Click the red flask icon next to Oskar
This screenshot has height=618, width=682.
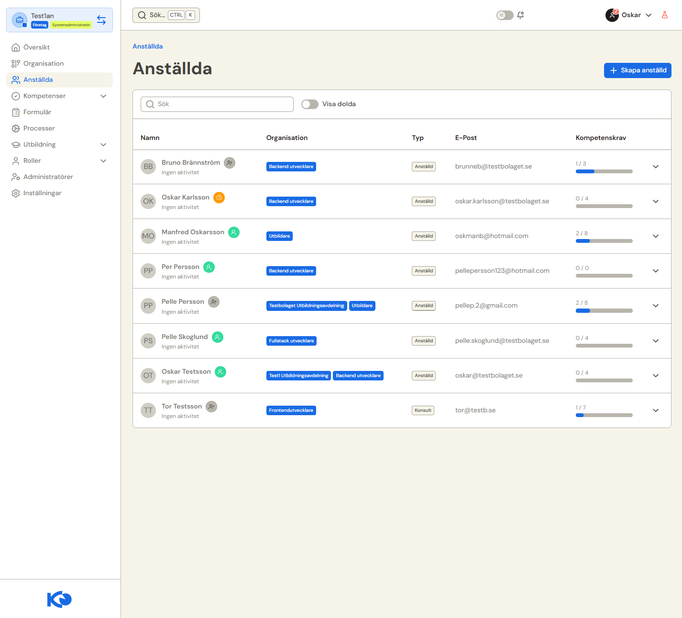[665, 15]
